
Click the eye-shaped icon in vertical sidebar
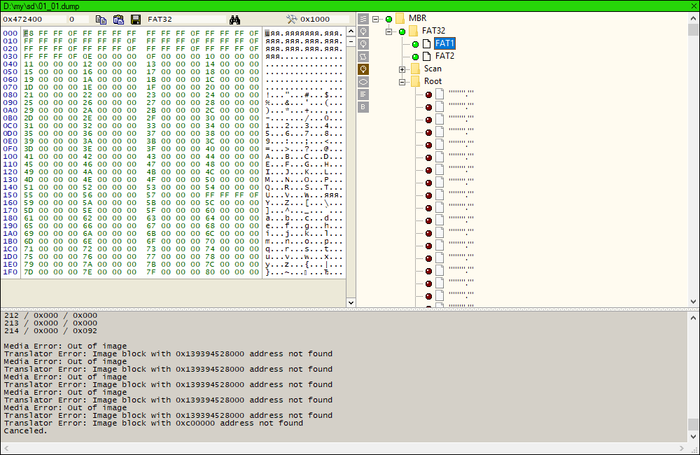pyautogui.click(x=364, y=81)
